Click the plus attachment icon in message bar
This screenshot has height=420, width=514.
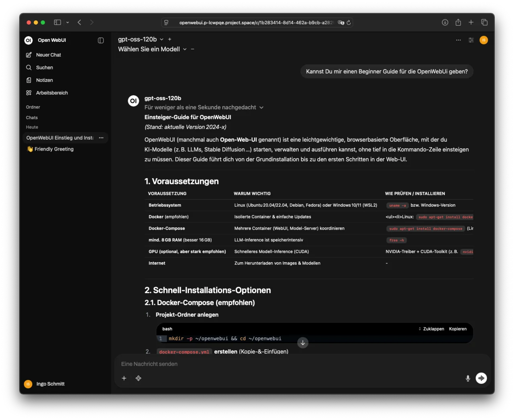click(x=124, y=378)
